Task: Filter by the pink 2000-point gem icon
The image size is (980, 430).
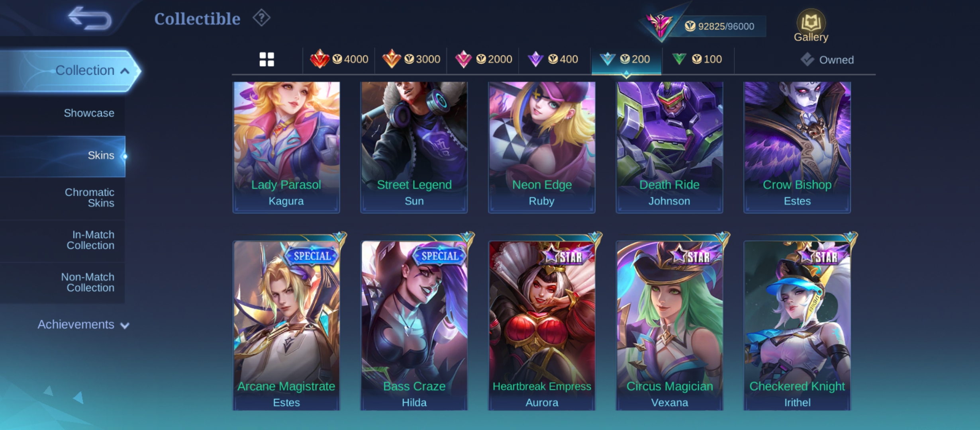Action: click(463, 59)
